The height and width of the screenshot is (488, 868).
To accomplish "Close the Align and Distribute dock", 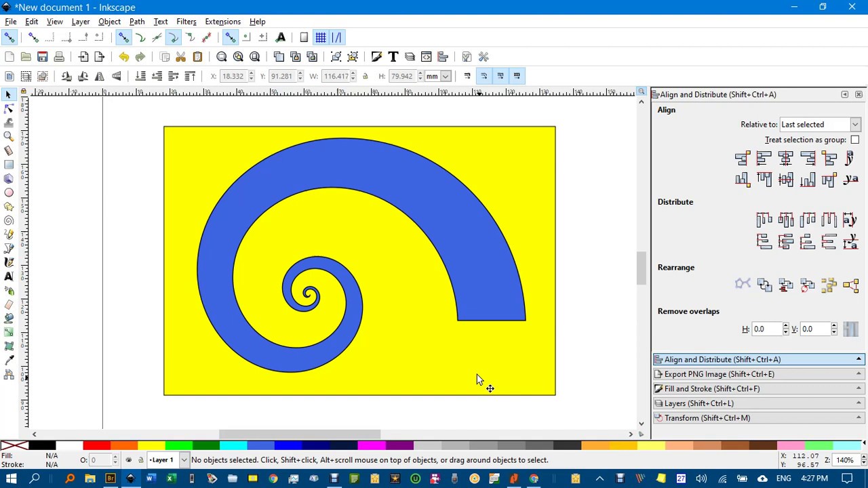I will point(859,95).
